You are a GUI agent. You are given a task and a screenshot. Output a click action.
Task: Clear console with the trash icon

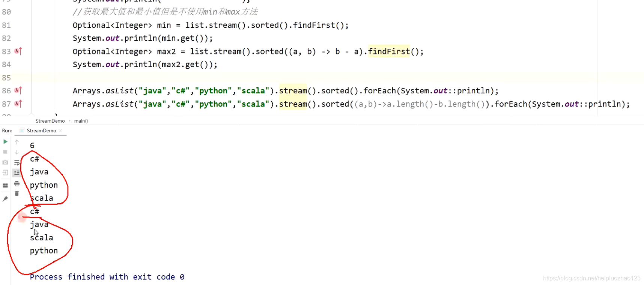(x=17, y=193)
